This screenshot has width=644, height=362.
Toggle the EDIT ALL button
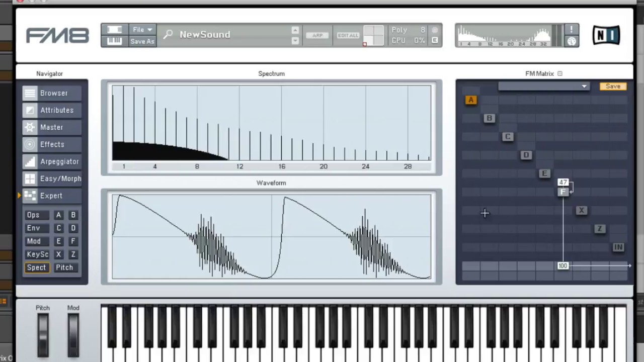tap(348, 35)
